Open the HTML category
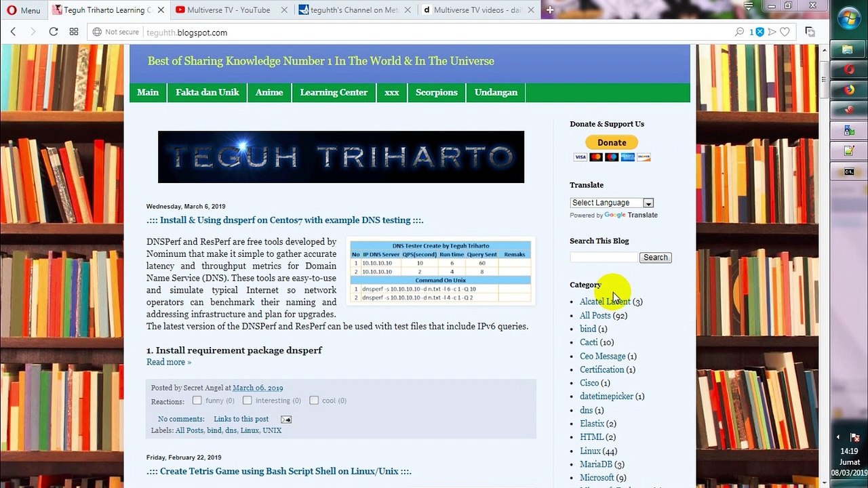Screen dimensions: 868x488 [591, 437]
